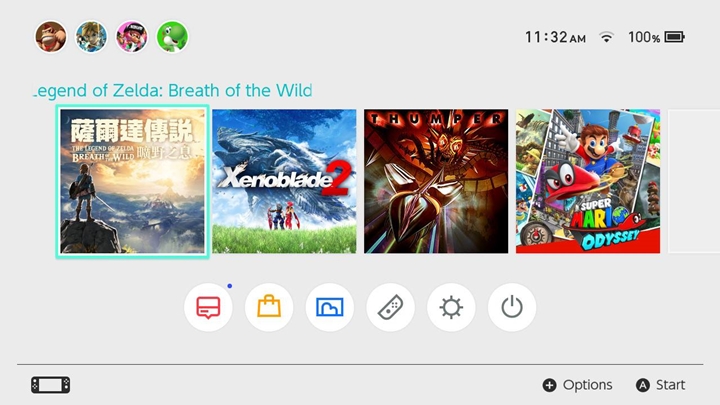Click the Options button

click(x=577, y=385)
